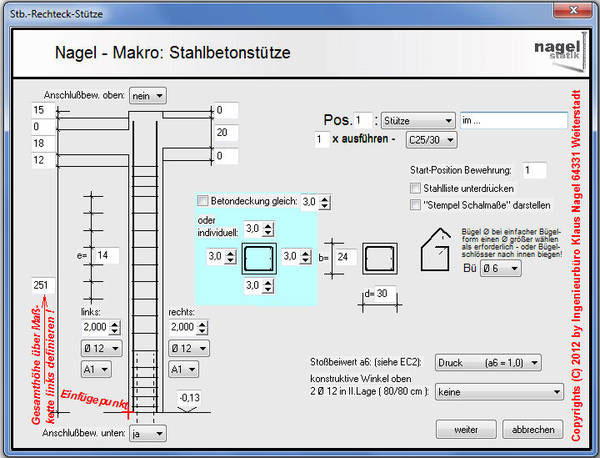Toggle 'Stahlliste unterdrücken' checkbox
This screenshot has width=600, height=458.
pos(415,188)
